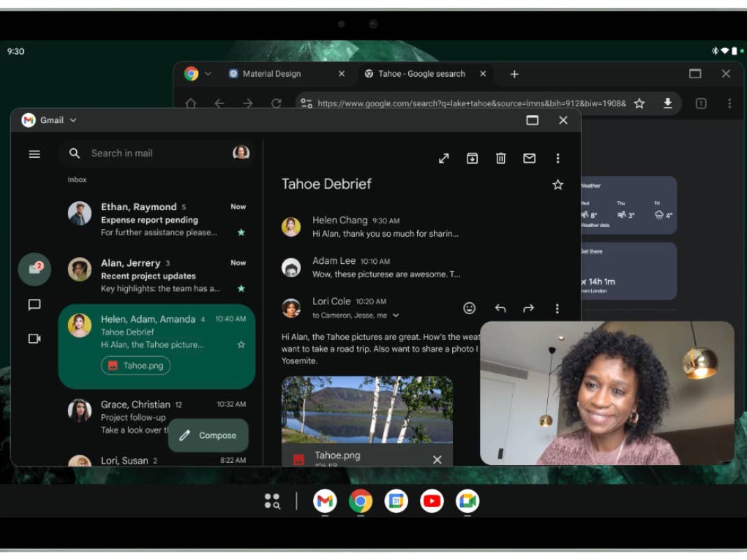Open Alan, Jerrery recent project updates email
Viewport: 747px width, 560px height.
(x=157, y=276)
